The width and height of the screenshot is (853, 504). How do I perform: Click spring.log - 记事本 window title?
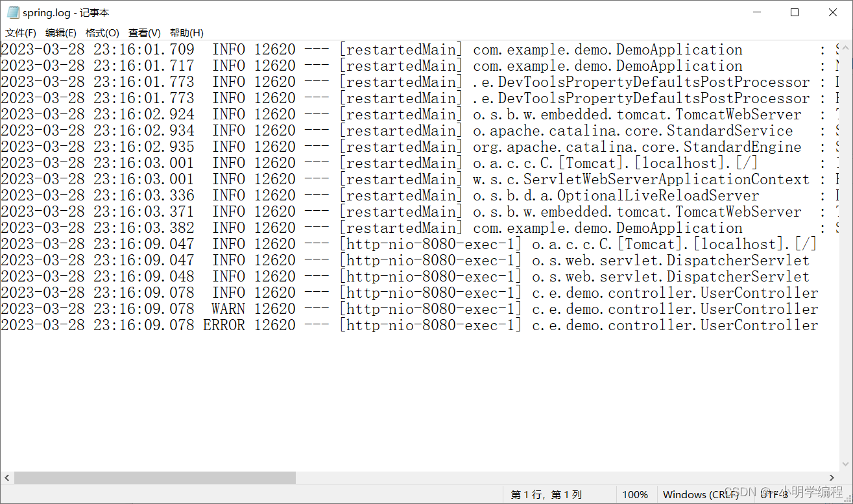[x=66, y=12]
